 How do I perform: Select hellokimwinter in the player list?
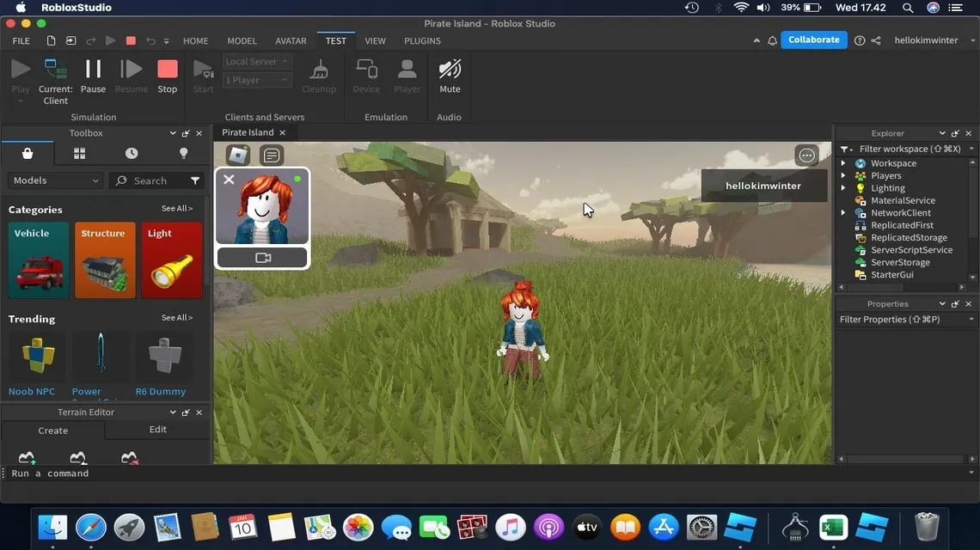tap(763, 186)
